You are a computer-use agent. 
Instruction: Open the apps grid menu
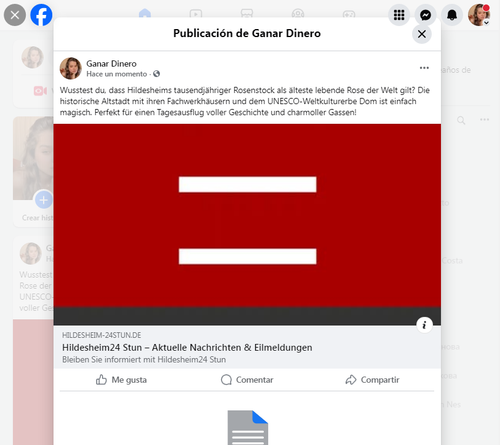point(399,15)
